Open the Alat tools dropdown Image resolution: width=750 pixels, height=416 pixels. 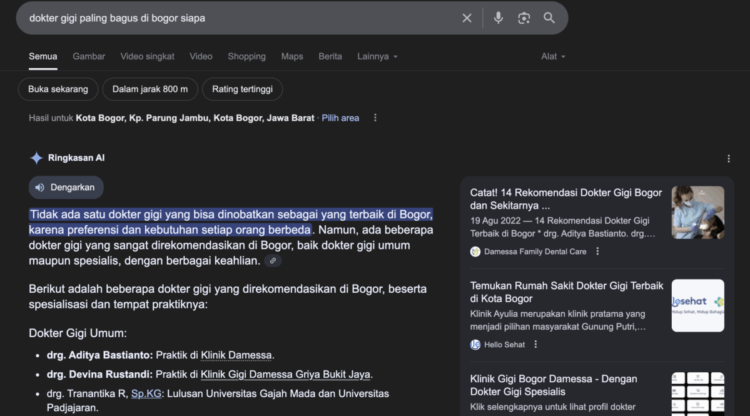pos(553,56)
